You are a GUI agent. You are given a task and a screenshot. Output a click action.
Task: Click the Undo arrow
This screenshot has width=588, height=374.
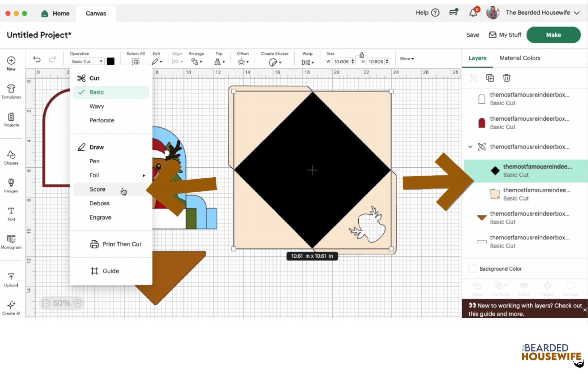[37, 59]
